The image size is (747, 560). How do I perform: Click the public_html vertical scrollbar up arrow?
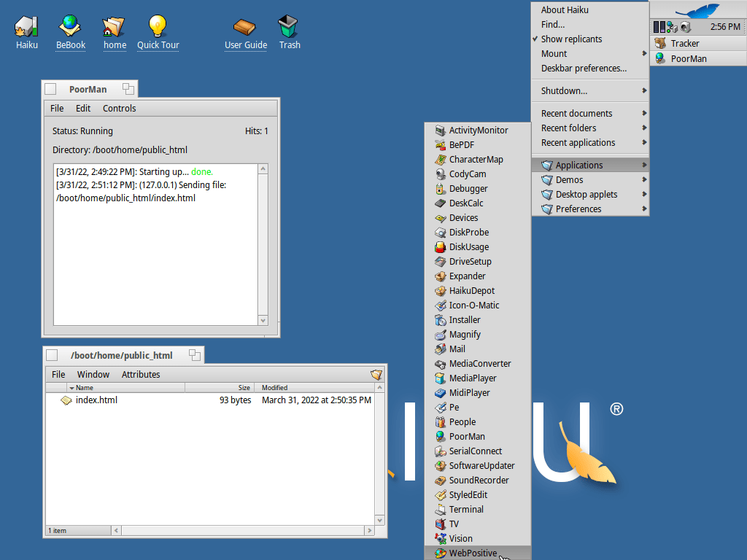tap(379, 388)
